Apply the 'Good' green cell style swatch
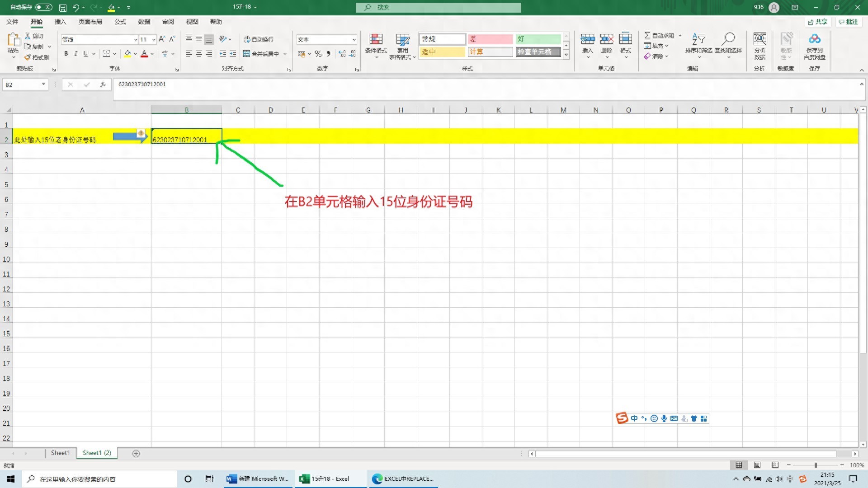868x488 pixels. click(538, 39)
